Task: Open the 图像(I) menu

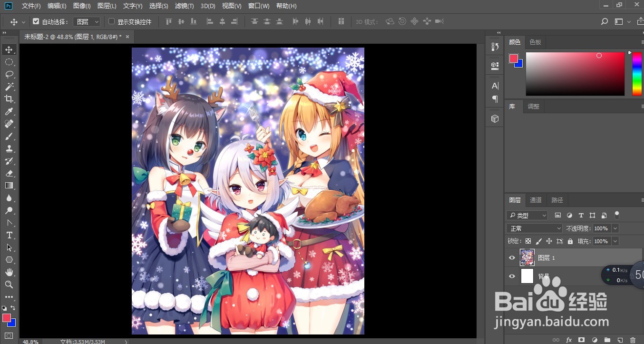Action: pyautogui.click(x=82, y=6)
